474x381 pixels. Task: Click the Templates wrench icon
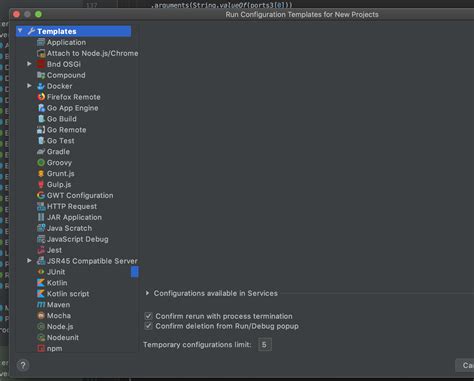tap(31, 31)
